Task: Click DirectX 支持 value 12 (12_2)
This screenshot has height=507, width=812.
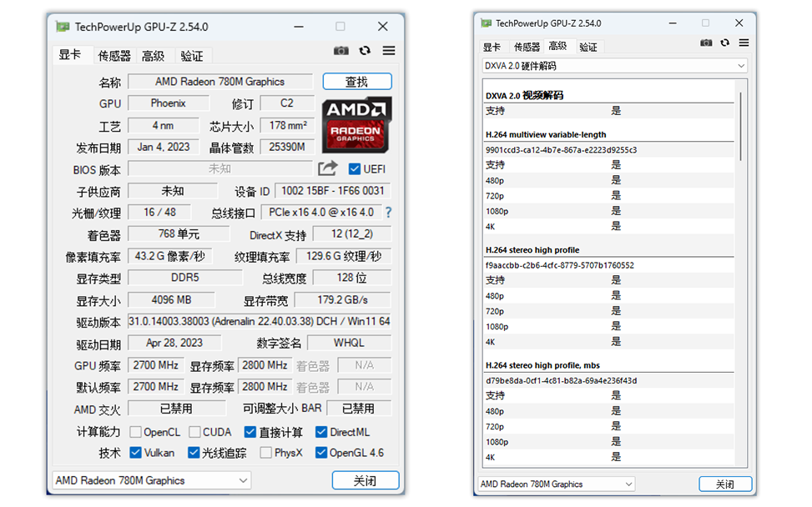Action: click(352, 233)
